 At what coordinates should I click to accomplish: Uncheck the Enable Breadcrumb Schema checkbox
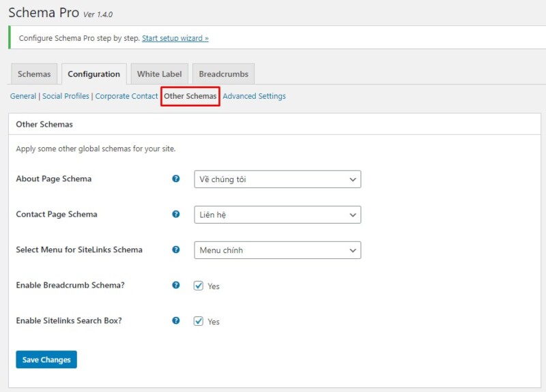(x=199, y=286)
